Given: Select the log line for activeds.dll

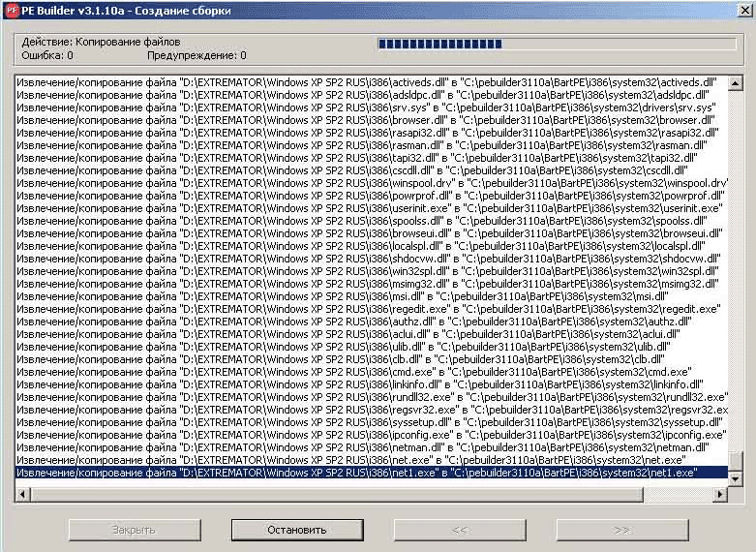Looking at the screenshot, I should [372, 82].
